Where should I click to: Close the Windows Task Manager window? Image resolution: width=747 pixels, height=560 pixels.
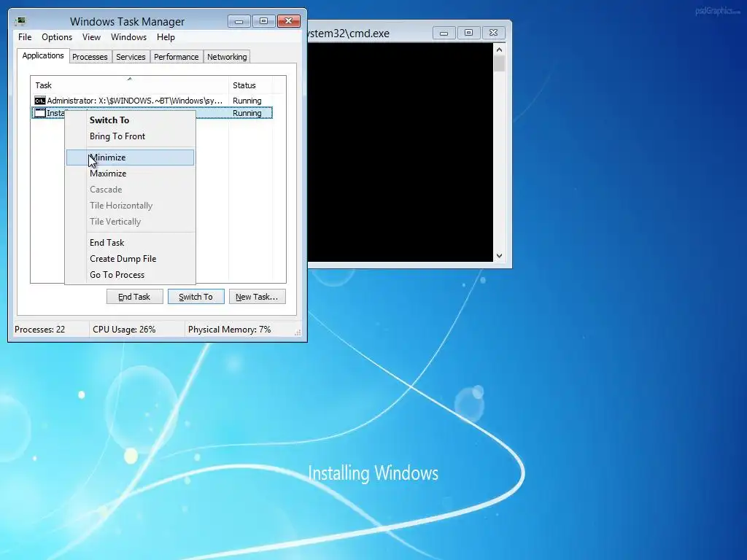tap(289, 21)
